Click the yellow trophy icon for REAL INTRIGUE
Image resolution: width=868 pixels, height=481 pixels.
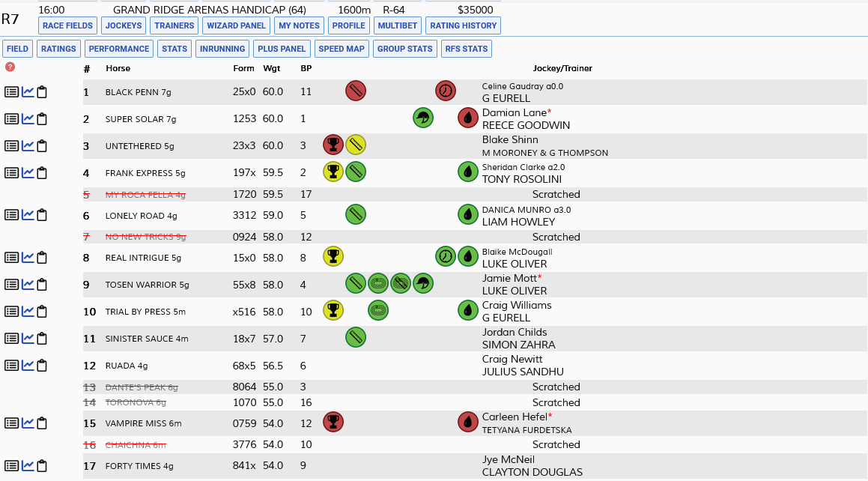333,257
